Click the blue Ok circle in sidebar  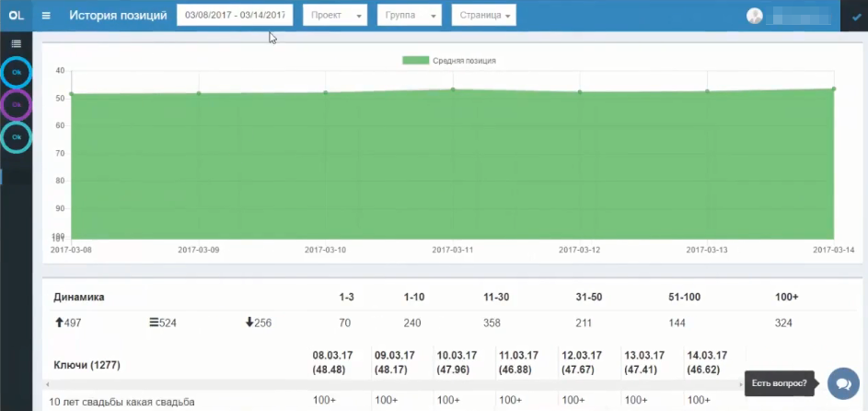coord(16,72)
